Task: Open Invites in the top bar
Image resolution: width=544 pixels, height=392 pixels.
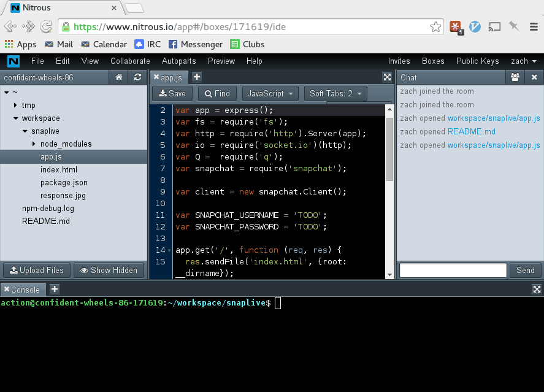Action: (x=399, y=61)
